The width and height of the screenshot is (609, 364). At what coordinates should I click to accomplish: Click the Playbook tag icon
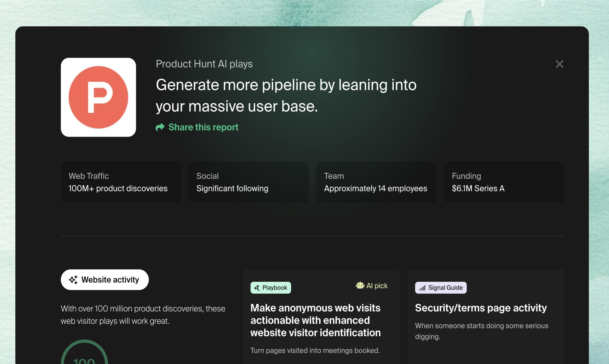point(257,288)
